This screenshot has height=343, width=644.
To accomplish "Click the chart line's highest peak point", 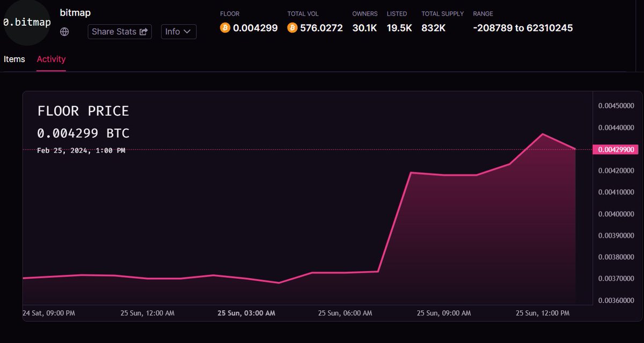I will (x=543, y=134).
